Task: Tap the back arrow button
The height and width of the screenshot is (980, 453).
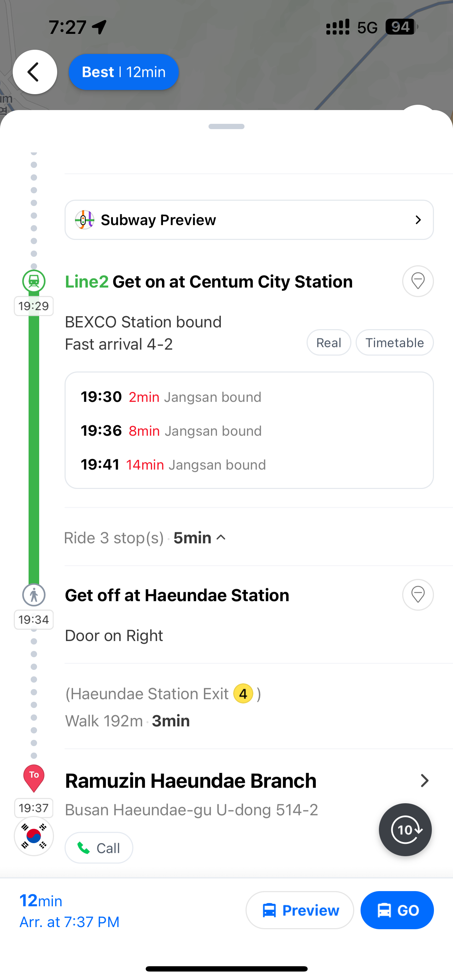Action: [35, 72]
